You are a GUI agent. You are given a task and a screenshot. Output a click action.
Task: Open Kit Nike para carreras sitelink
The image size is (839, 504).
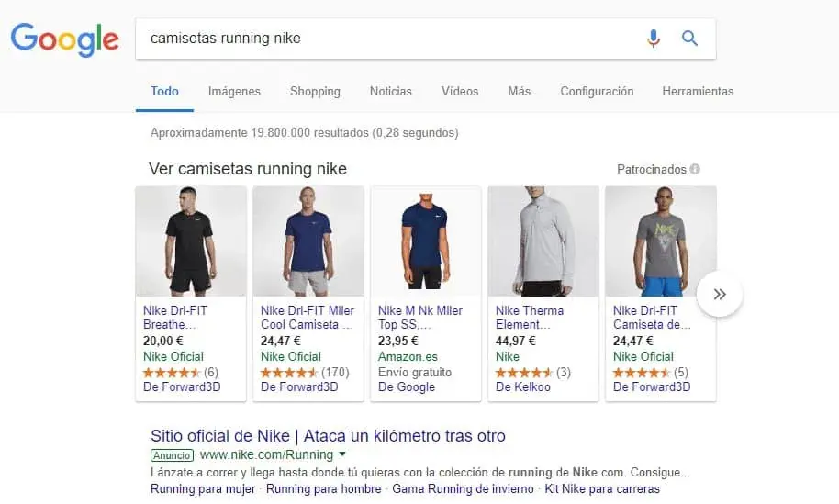602,489
